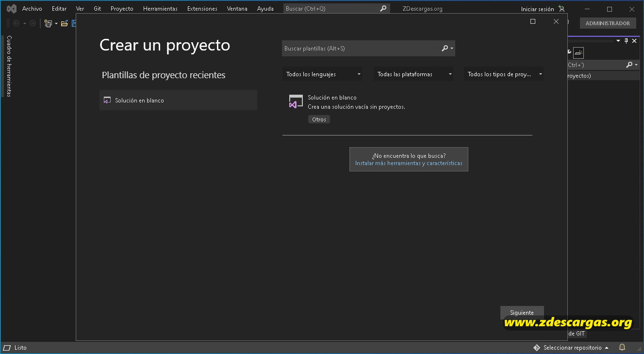This screenshot has height=354, width=644.
Task: Open the Proyecto menu
Action: coord(122,9)
